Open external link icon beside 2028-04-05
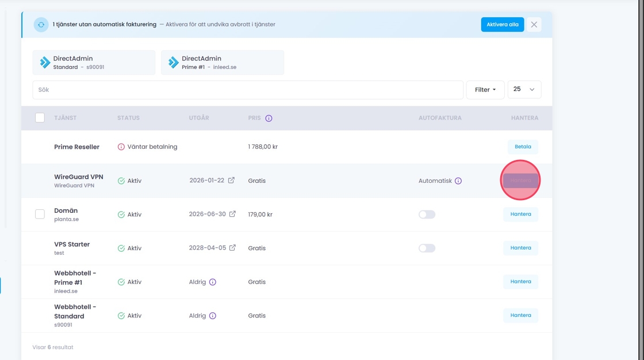The image size is (644, 360). pyautogui.click(x=232, y=248)
